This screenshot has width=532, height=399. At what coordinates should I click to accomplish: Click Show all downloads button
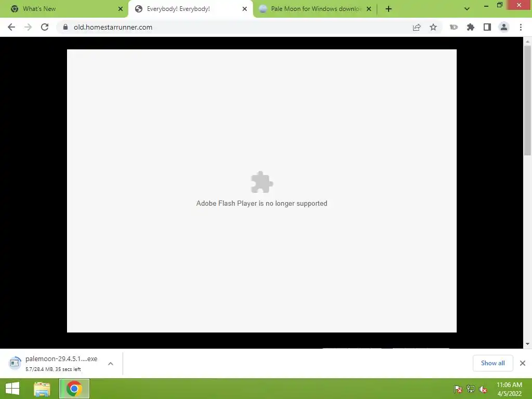tap(493, 363)
